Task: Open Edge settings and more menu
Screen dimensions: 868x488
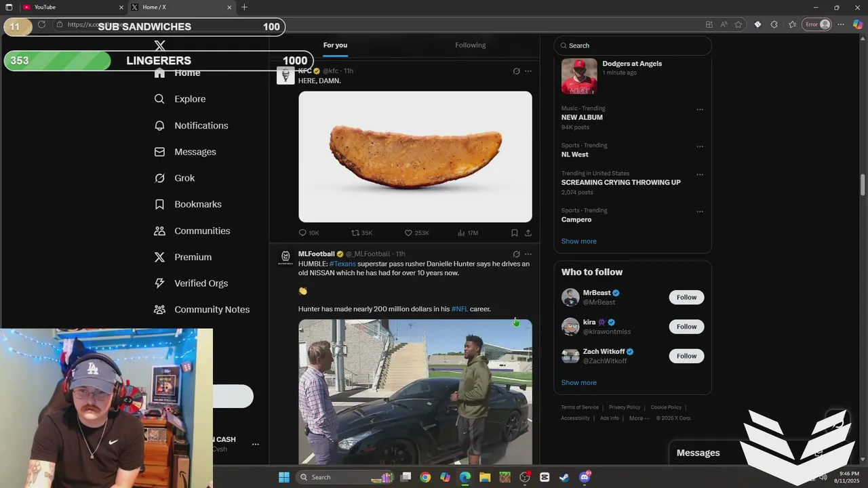Action: (841, 24)
